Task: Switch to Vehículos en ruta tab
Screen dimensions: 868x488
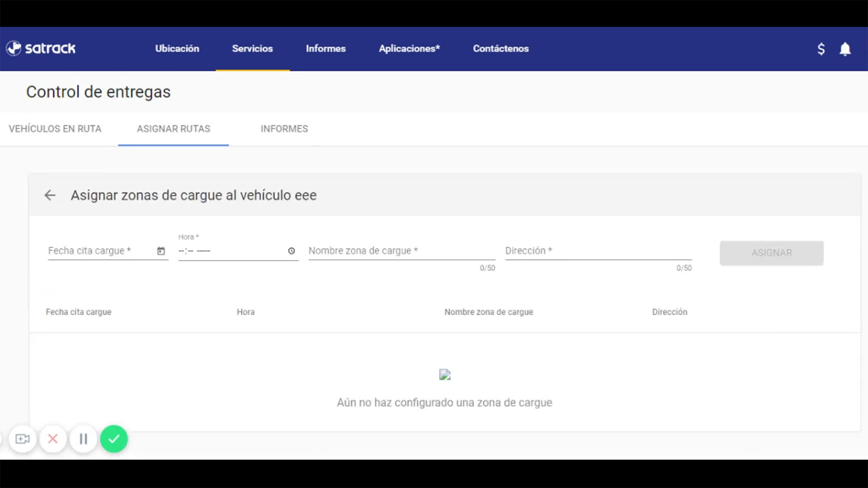Action: (x=55, y=129)
